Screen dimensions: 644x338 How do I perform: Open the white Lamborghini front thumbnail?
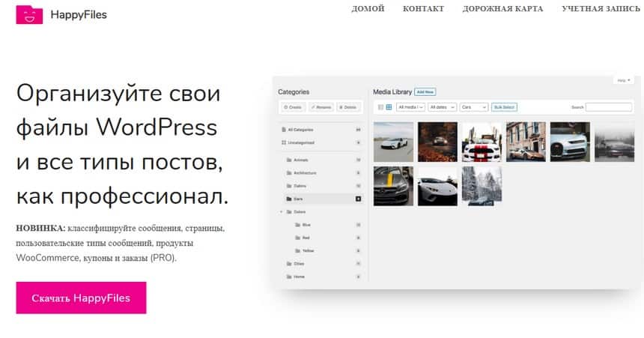point(437,186)
